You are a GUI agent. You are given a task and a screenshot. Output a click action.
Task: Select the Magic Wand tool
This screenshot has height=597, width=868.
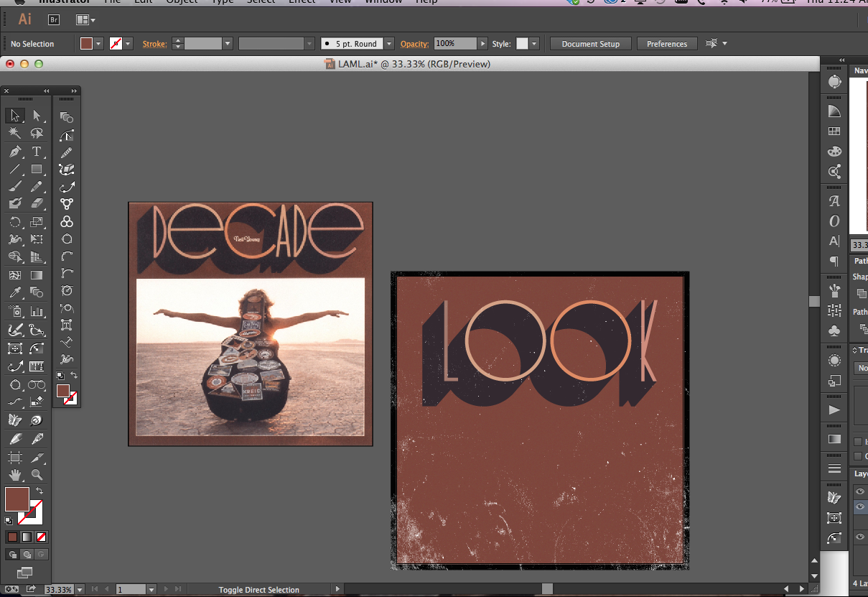[15, 134]
